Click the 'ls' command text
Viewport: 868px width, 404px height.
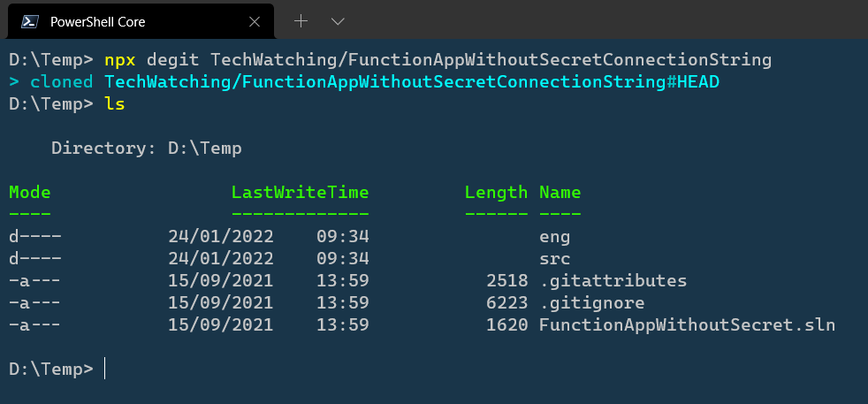pyautogui.click(x=115, y=103)
